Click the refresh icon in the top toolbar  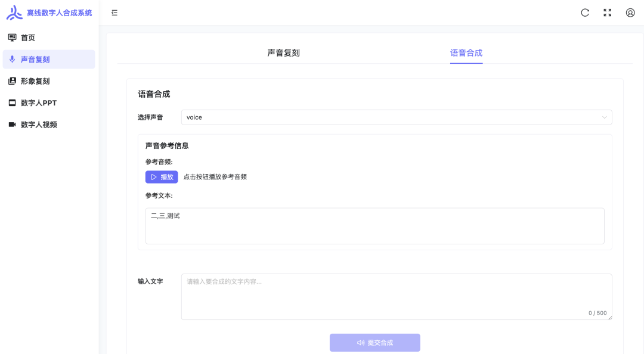coord(584,13)
